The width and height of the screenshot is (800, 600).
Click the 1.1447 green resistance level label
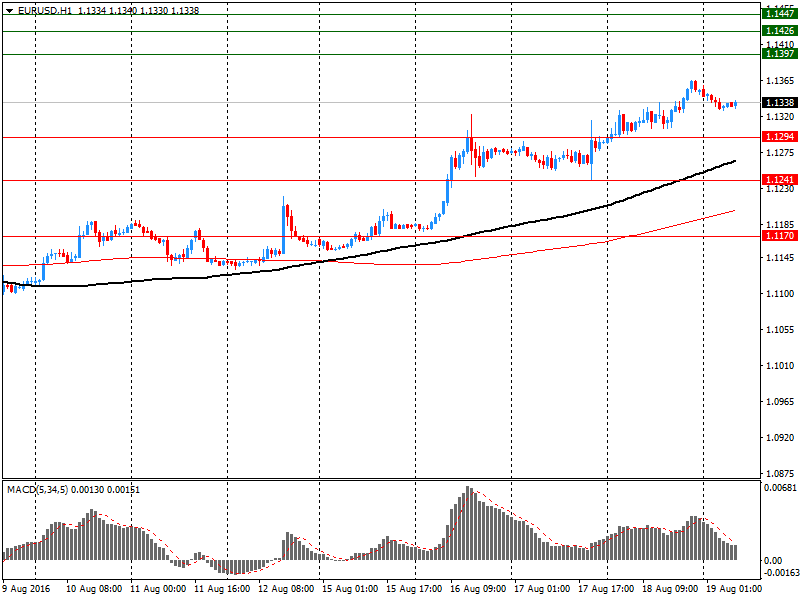pos(780,14)
